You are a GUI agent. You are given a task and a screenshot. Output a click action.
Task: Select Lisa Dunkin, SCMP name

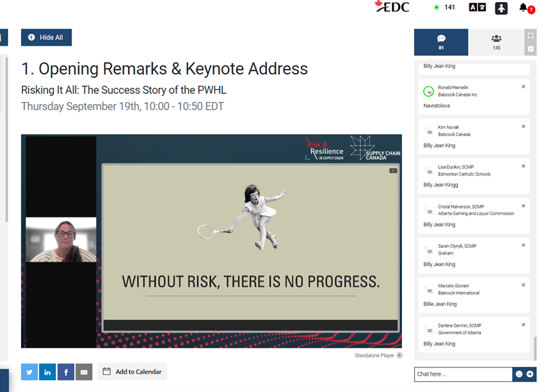click(456, 167)
